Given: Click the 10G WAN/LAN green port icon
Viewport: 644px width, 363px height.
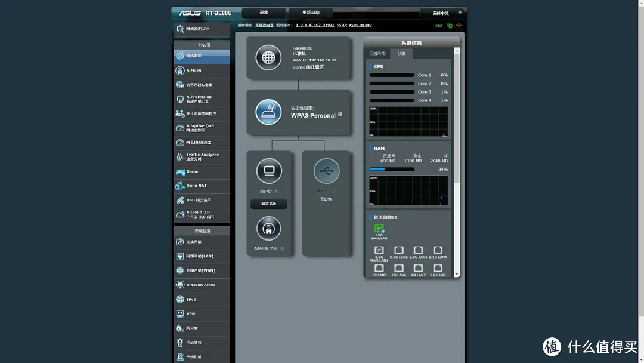Looking at the screenshot, I should pos(379,229).
